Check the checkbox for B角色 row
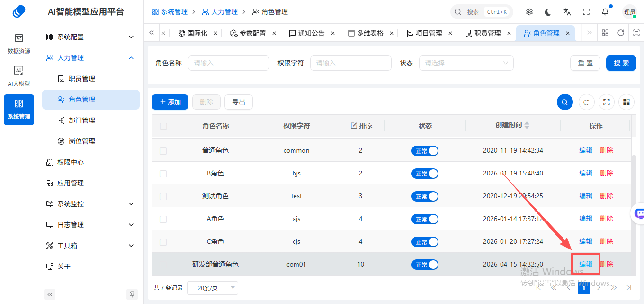Viewport: 644px width, 304px height. pyautogui.click(x=163, y=174)
